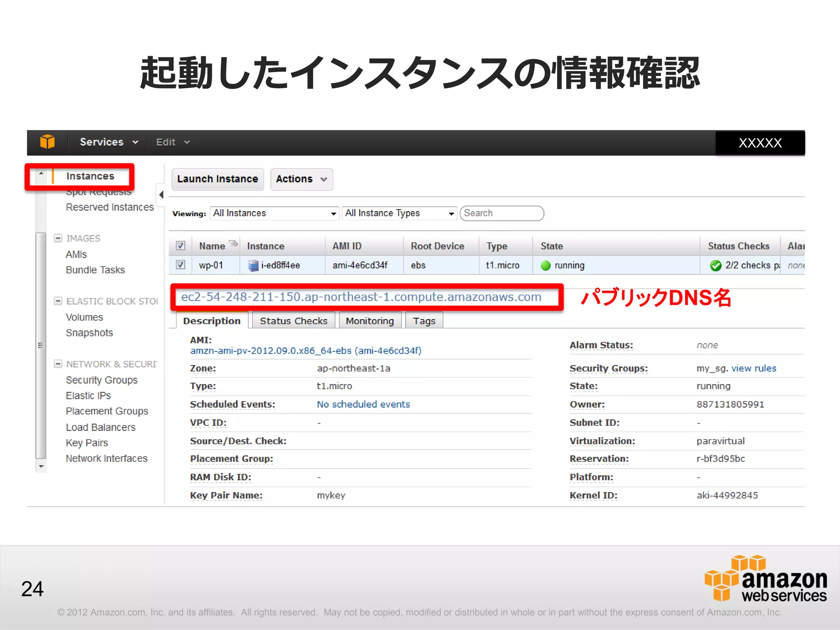The height and width of the screenshot is (630, 840).
Task: Click the Key Pair Name value mykey
Action: point(331,495)
